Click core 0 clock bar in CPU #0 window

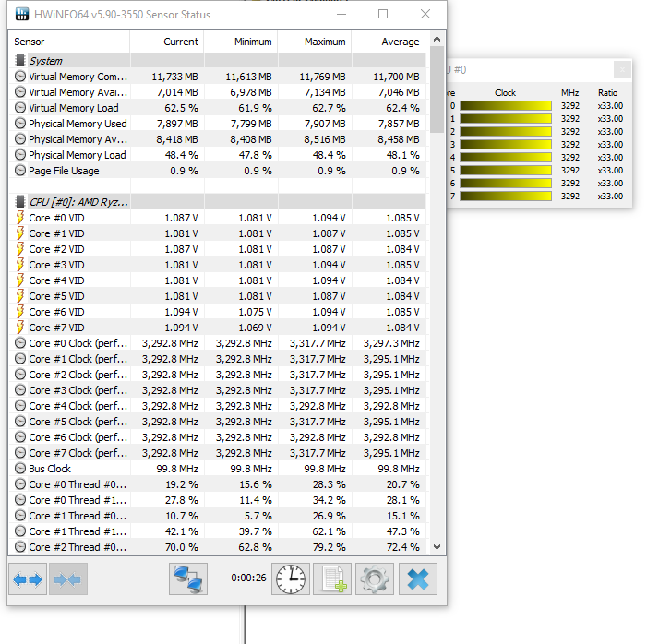506,106
